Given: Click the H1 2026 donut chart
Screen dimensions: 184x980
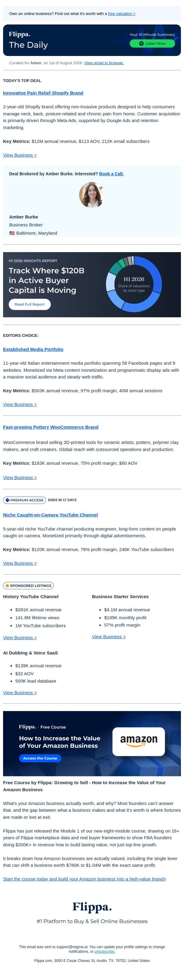Looking at the screenshot, I should coord(134,284).
